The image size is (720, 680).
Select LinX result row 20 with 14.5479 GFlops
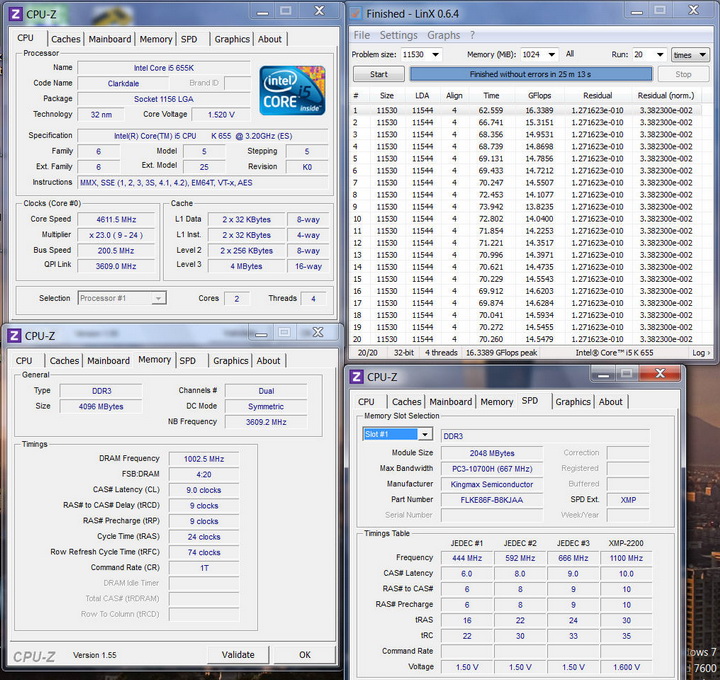(526, 339)
